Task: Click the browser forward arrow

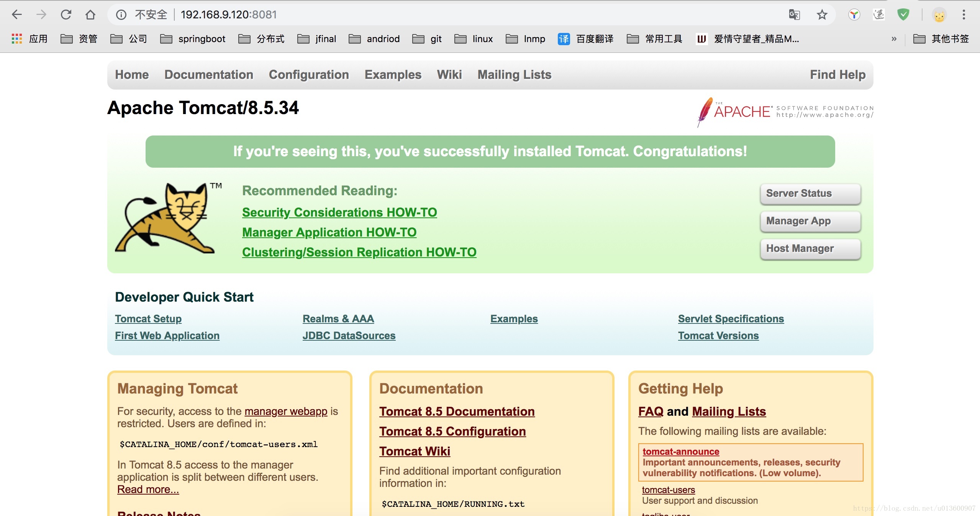Action: point(41,15)
